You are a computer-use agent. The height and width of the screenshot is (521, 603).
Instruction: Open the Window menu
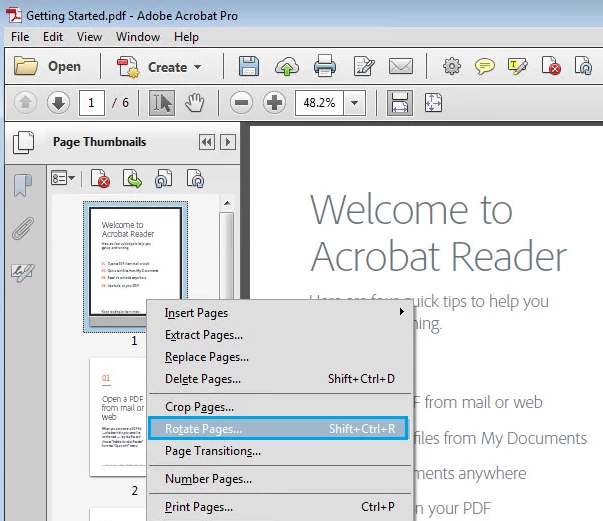[x=138, y=37]
